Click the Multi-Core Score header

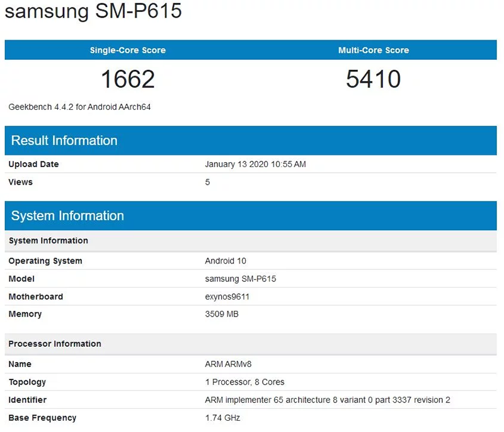[374, 50]
